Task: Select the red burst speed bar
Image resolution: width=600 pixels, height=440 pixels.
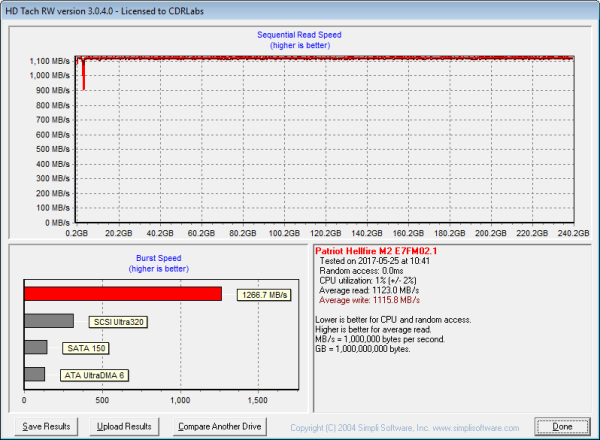Action: (123, 294)
